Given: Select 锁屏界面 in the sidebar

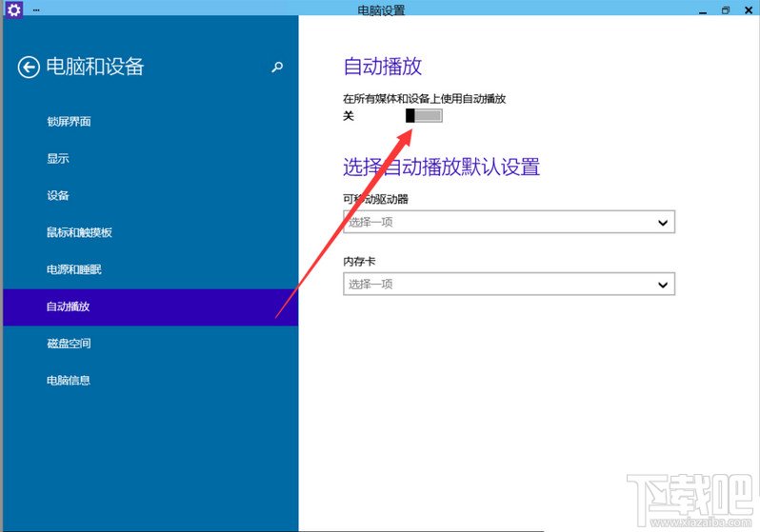Looking at the screenshot, I should [69, 121].
